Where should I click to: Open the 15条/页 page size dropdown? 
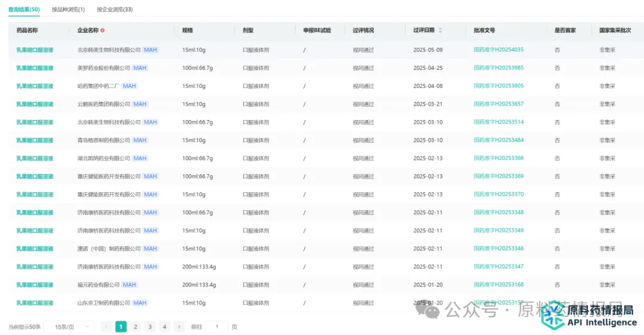coord(70,327)
